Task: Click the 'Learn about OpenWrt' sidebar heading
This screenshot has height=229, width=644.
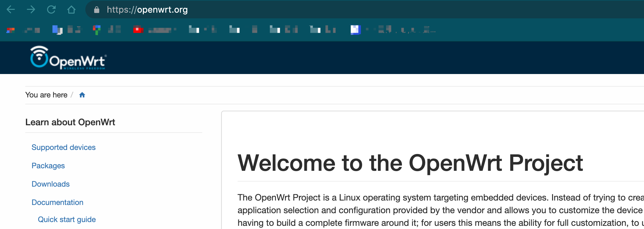Action: tap(70, 122)
